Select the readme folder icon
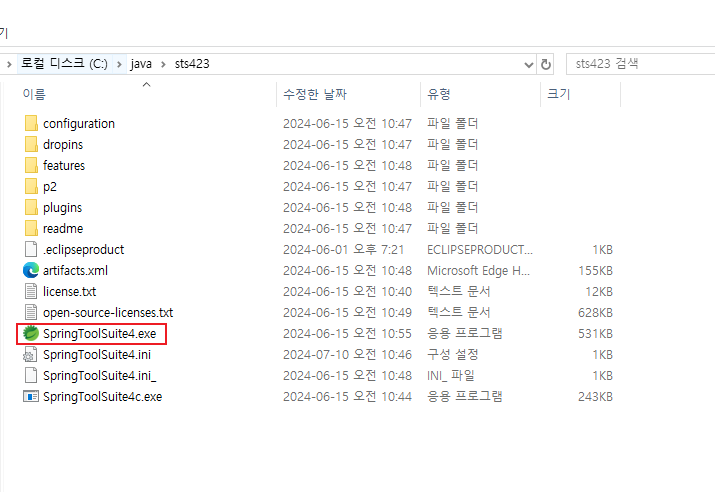This screenshot has height=492, width=715. coord(31,228)
